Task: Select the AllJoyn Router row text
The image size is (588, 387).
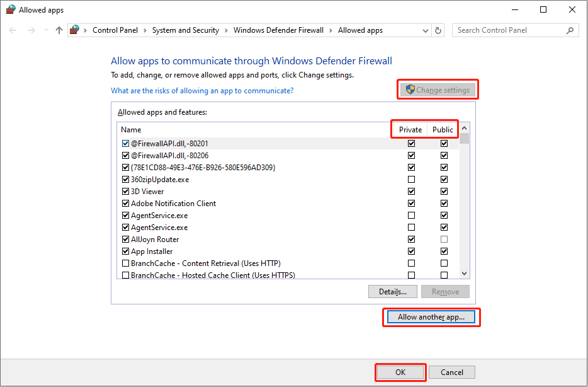Action: pyautogui.click(x=155, y=240)
